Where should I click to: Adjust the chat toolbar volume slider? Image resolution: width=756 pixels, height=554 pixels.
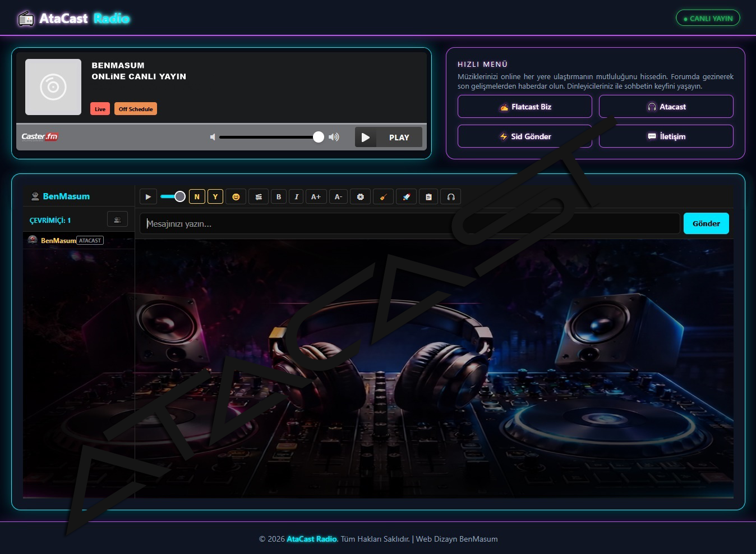point(173,196)
